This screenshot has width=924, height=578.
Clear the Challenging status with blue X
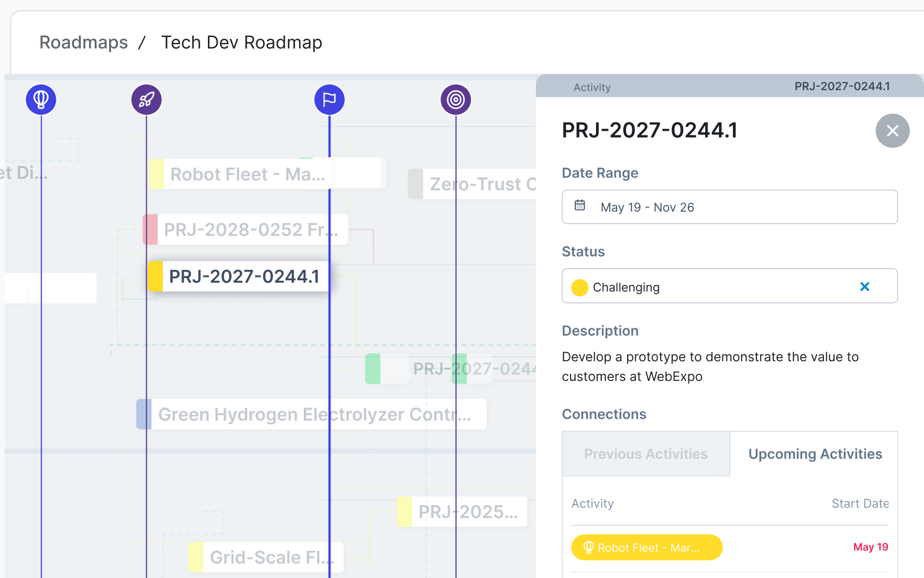(x=865, y=287)
